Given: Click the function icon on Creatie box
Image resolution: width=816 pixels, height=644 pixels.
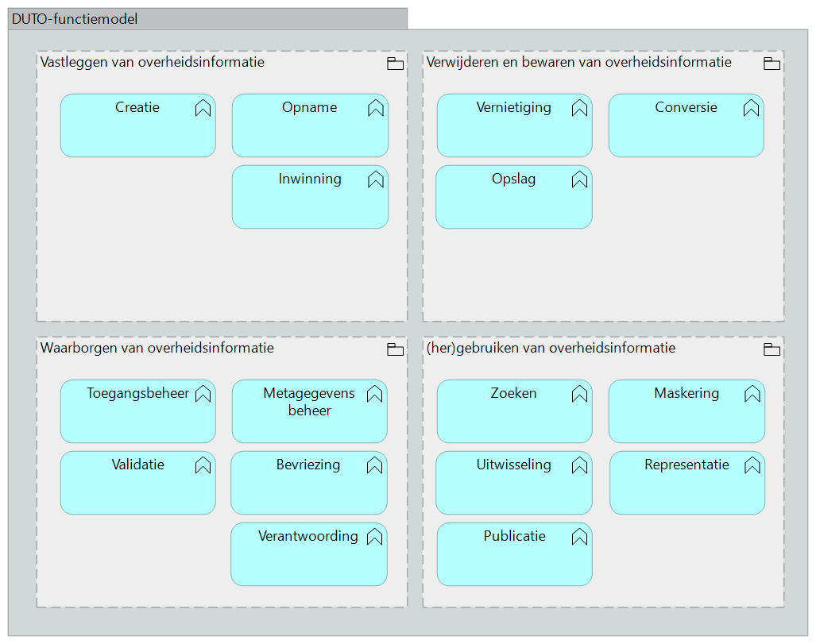Looking at the screenshot, I should [203, 109].
